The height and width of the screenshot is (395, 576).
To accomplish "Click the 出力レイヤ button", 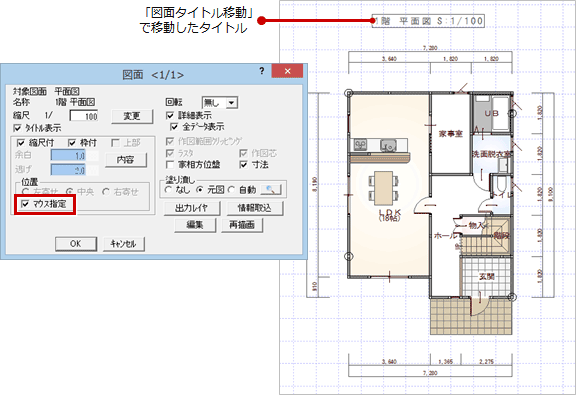I will pyautogui.click(x=191, y=208).
